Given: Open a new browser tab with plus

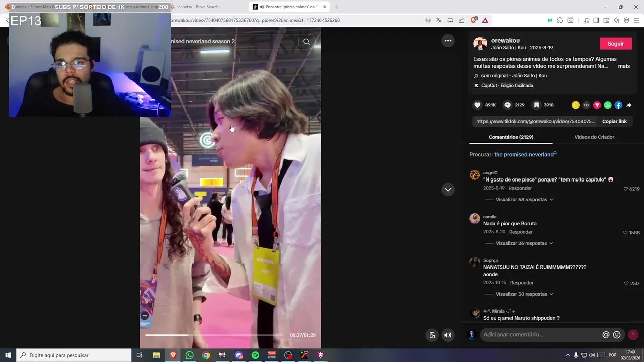Looking at the screenshot, I should tap(337, 7).
